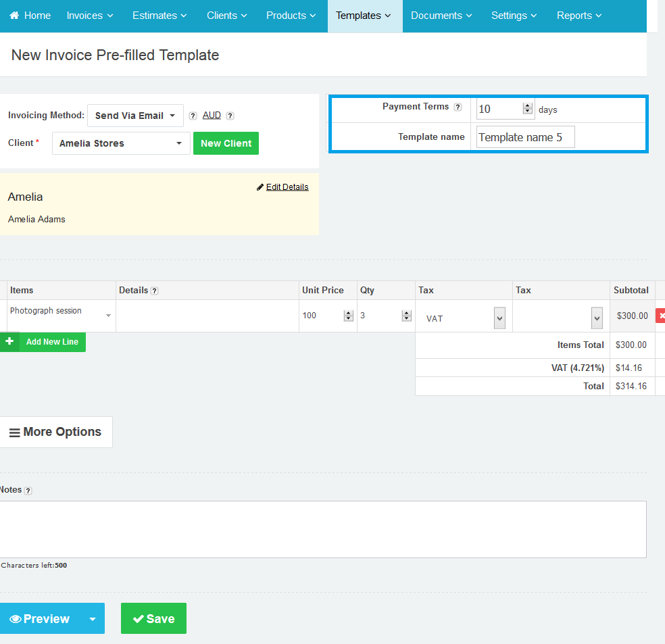Click Add New Line button
This screenshot has width=665, height=644.
coord(43,342)
